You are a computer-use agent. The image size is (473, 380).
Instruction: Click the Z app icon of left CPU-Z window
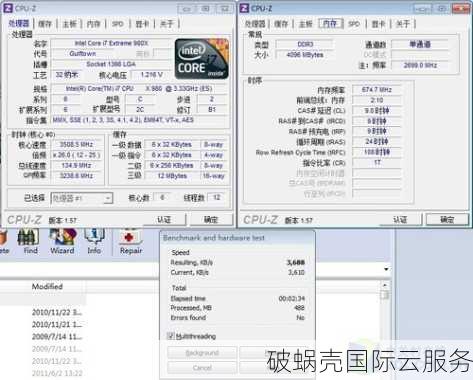(x=8, y=8)
